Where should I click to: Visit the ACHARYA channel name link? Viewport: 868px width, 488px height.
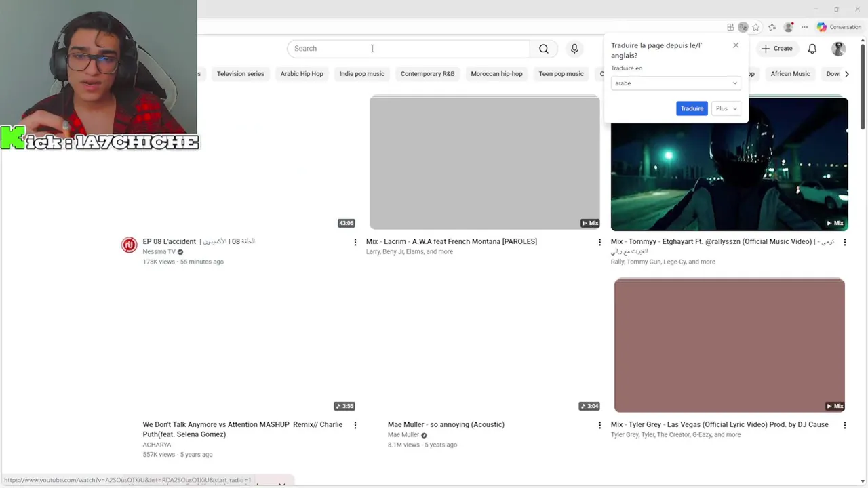pos(157,445)
